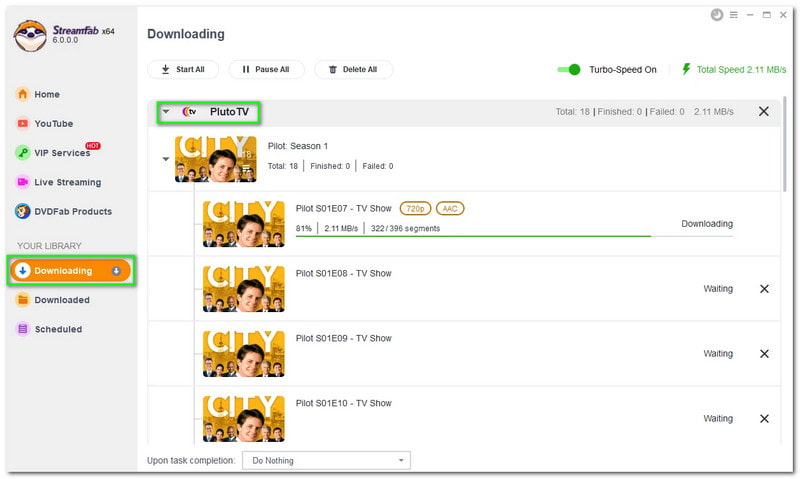Click the Downloaded folder icon
Viewport: 800px width, 479px height.
click(22, 300)
